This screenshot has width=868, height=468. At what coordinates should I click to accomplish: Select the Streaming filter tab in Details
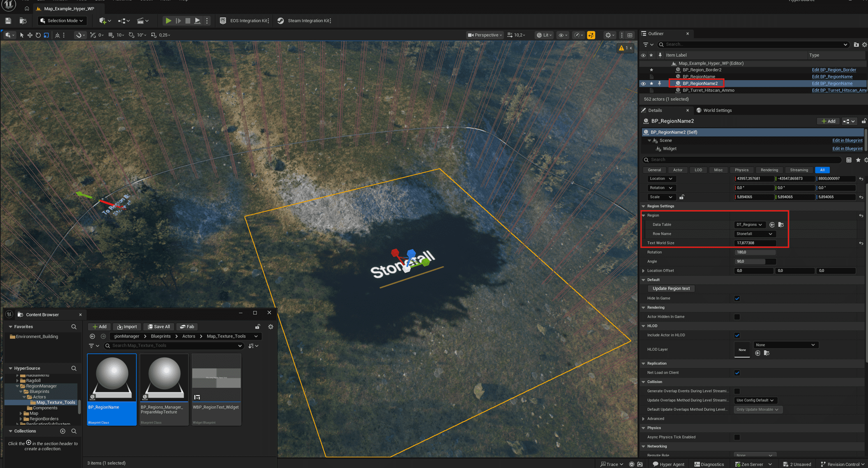799,170
